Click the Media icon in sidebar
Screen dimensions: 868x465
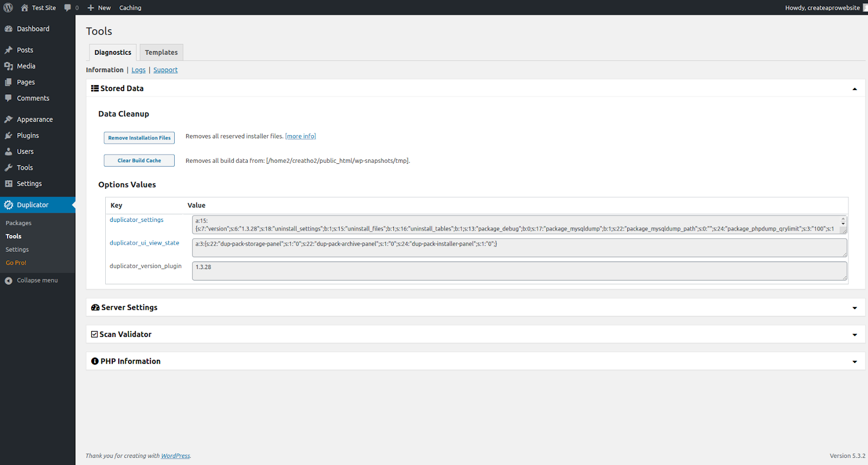(x=9, y=66)
